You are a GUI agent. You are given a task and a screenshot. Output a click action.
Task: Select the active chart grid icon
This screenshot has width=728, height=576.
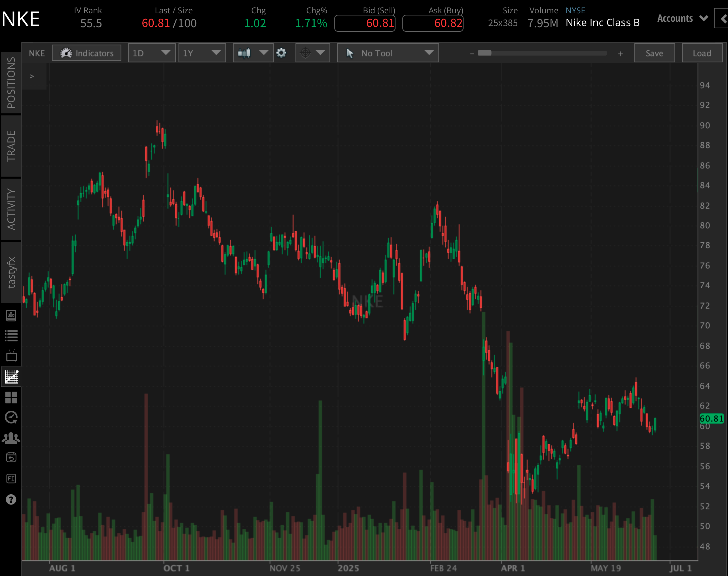pyautogui.click(x=12, y=377)
